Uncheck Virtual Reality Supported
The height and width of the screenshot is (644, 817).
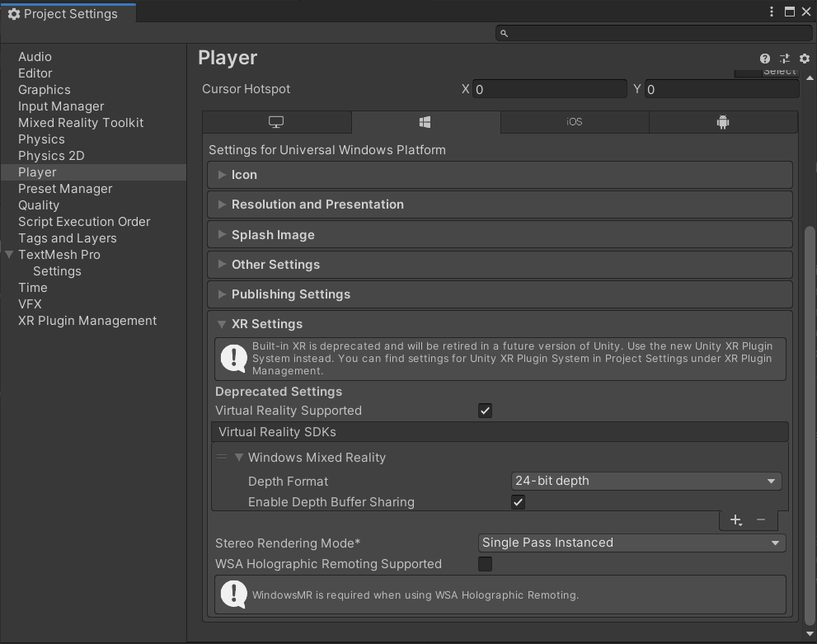(485, 411)
